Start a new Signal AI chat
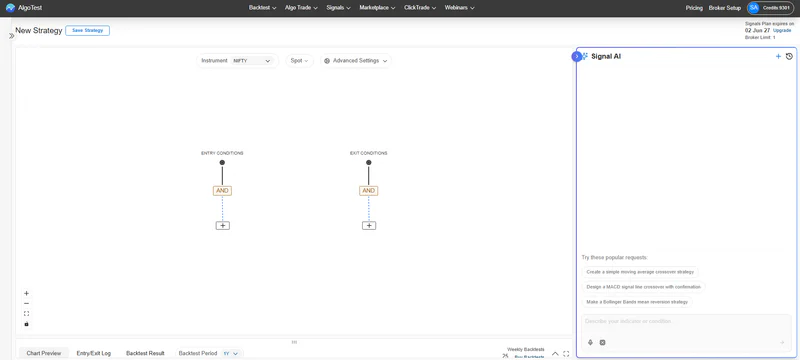The height and width of the screenshot is (360, 800). pyautogui.click(x=778, y=57)
